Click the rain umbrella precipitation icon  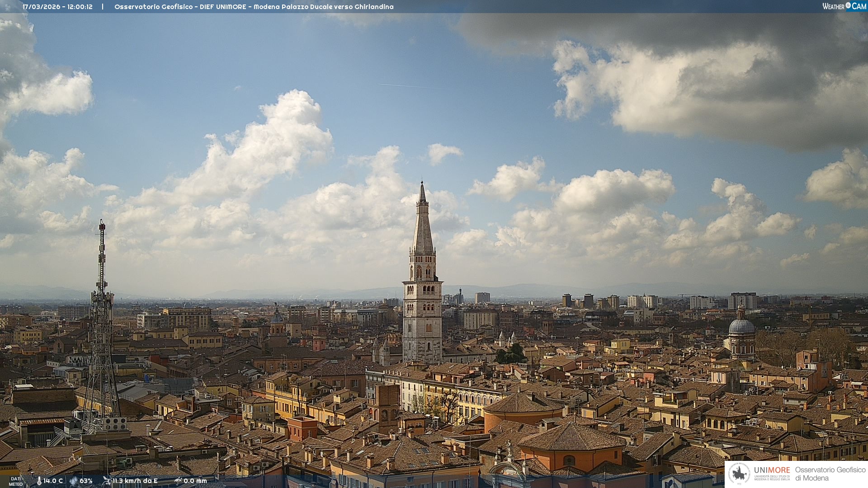pyautogui.click(x=178, y=481)
